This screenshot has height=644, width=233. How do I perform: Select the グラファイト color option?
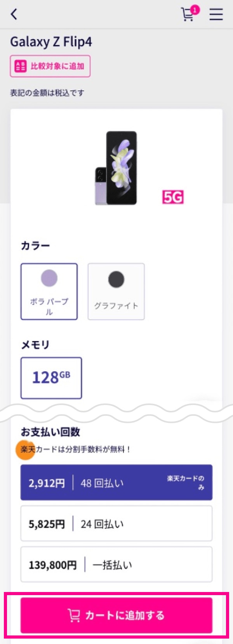[x=116, y=292]
